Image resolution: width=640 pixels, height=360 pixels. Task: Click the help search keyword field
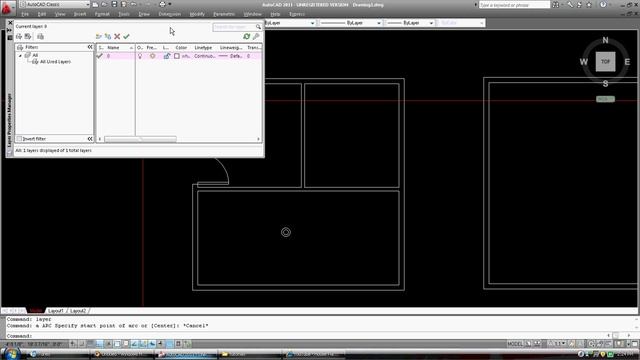click(x=514, y=5)
